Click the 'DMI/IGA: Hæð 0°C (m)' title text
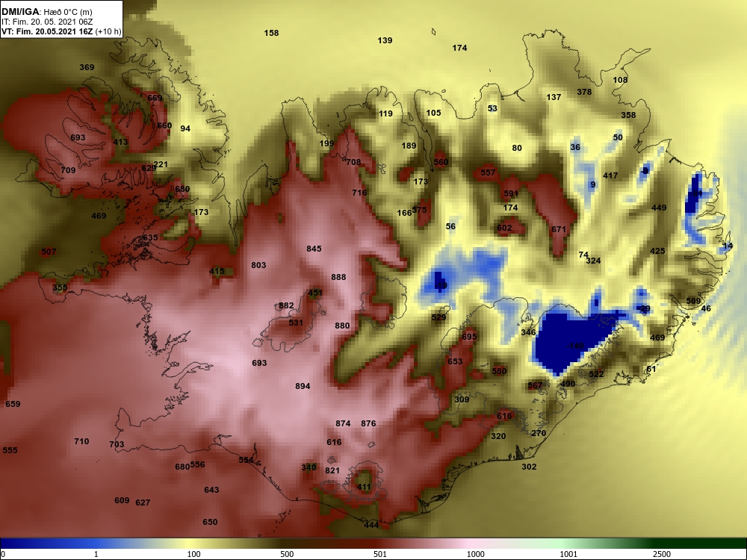 pyautogui.click(x=46, y=12)
